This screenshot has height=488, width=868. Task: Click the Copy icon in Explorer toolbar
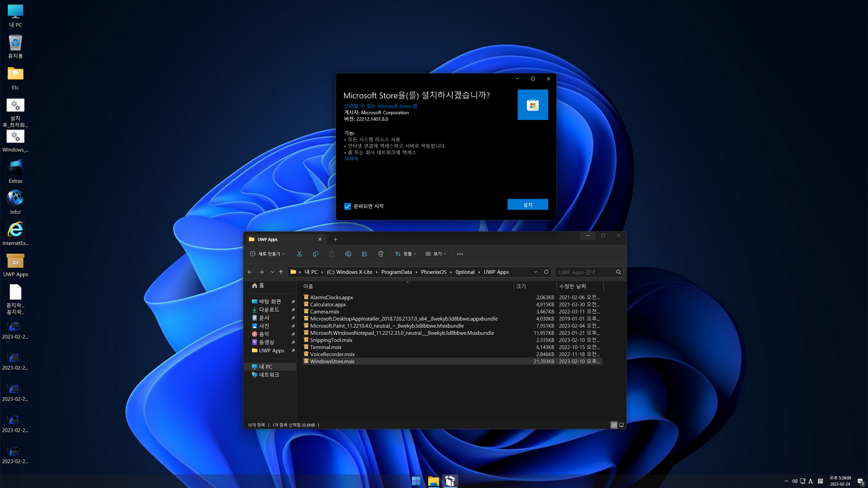pyautogui.click(x=316, y=254)
